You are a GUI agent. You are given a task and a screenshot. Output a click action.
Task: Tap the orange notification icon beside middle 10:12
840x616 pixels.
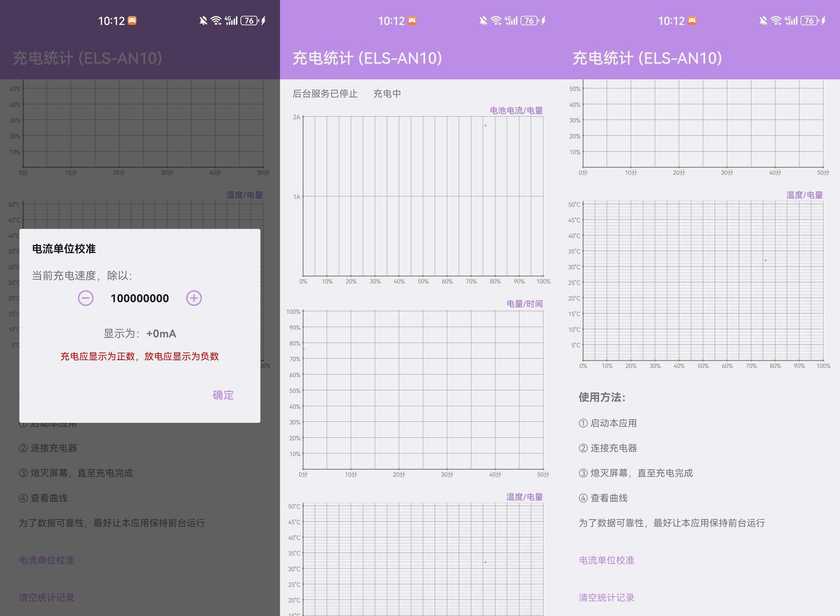coord(412,21)
